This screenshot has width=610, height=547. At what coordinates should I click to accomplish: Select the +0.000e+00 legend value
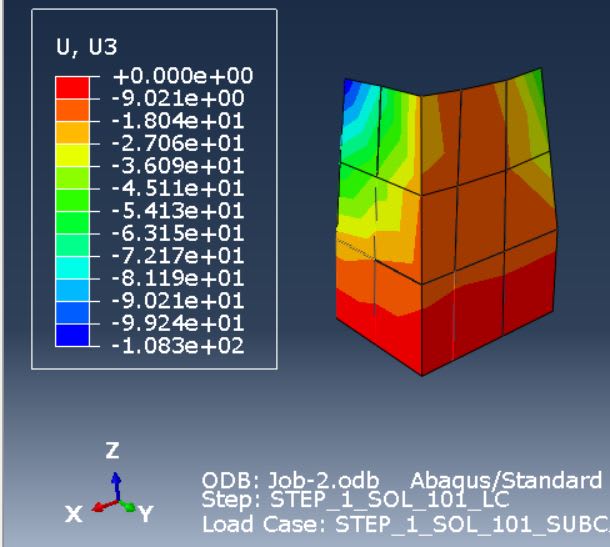coord(183,75)
